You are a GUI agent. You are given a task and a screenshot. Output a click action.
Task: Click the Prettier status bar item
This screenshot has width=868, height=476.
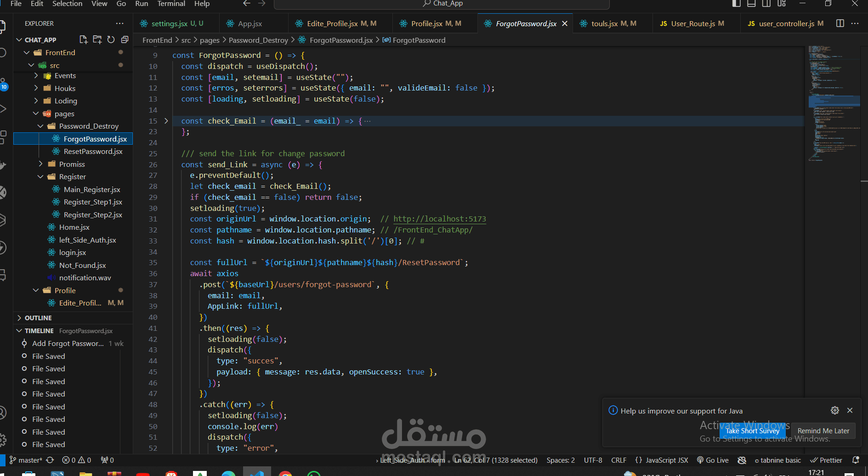[x=826, y=460]
